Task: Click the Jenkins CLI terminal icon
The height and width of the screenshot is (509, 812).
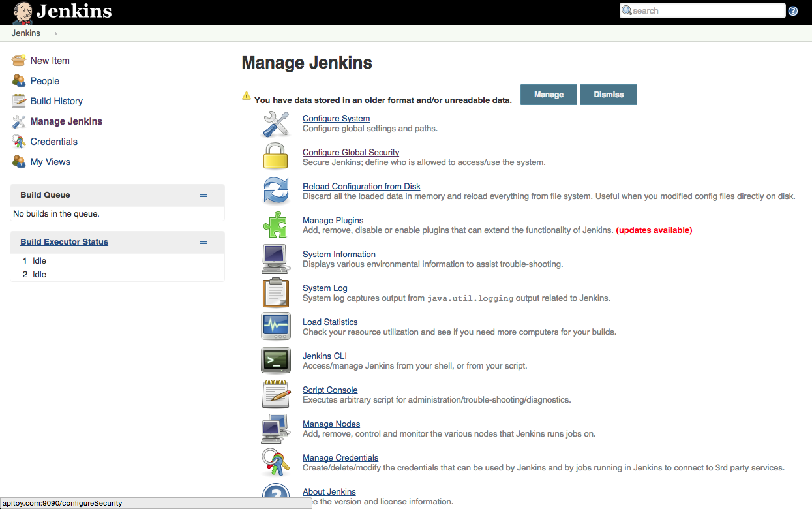Action: (x=275, y=361)
